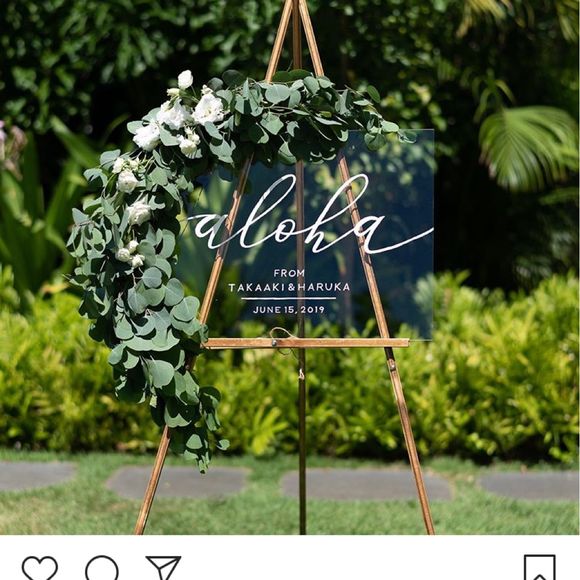Viewport: 580px width, 580px height.
Task: Like the post with the heart icon
Action: click(x=40, y=568)
